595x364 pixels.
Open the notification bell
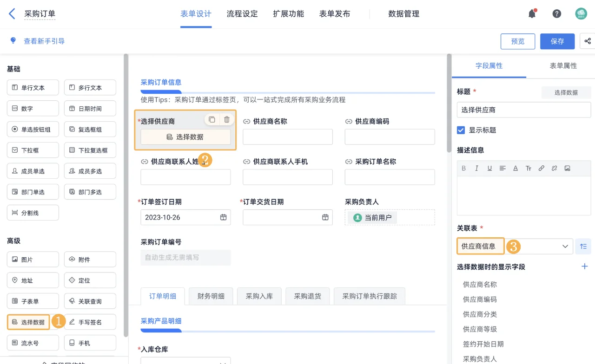pos(532,13)
